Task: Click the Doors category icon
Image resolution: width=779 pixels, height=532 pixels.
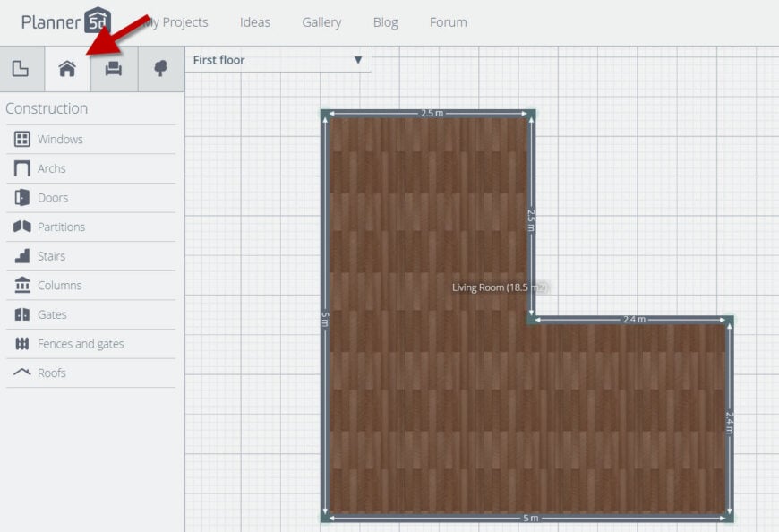Action: point(21,198)
